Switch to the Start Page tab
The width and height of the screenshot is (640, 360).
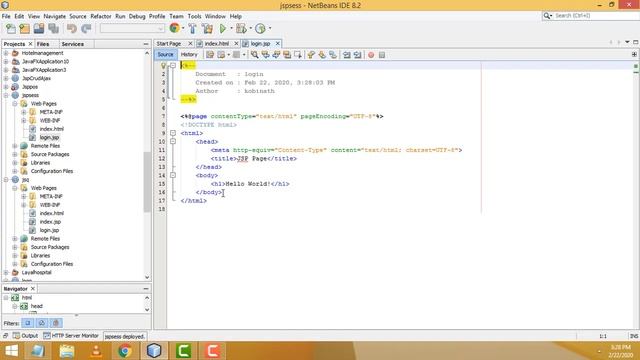pyautogui.click(x=169, y=44)
